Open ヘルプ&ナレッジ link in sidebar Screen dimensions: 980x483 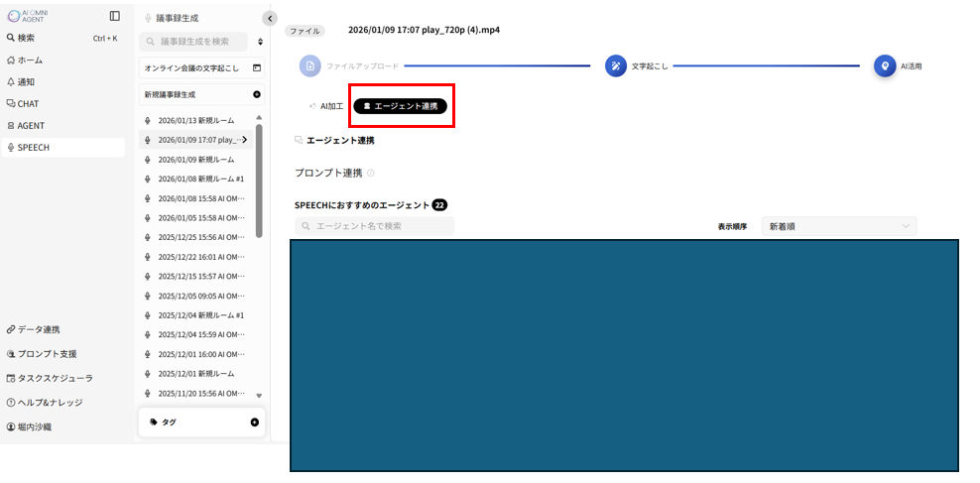(50, 403)
